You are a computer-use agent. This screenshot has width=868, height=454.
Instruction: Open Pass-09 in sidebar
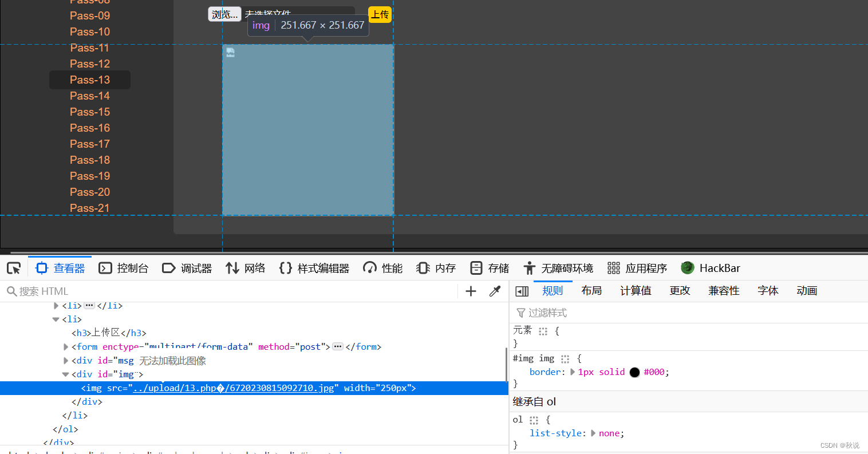pos(90,15)
